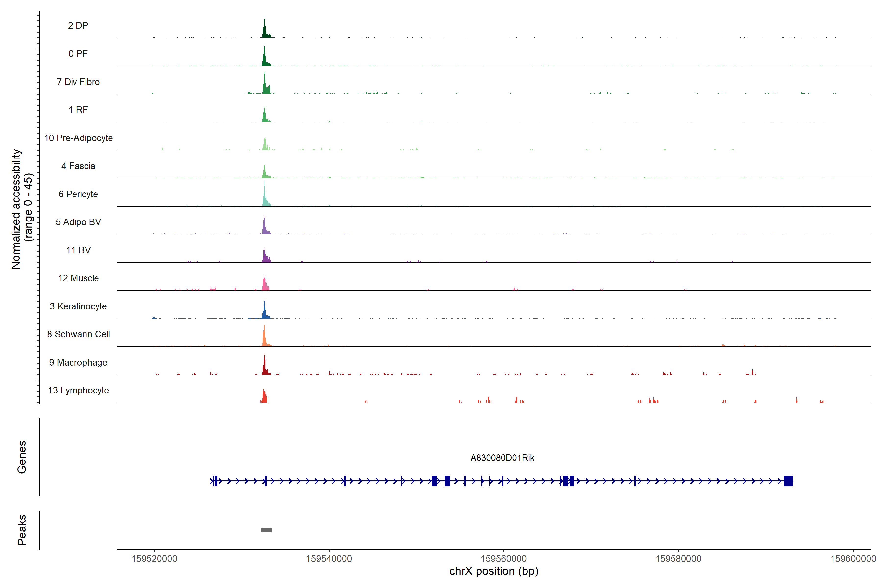Screen dimensions: 882x588
Task: Click axis tick label 159540000
Action: (329, 558)
